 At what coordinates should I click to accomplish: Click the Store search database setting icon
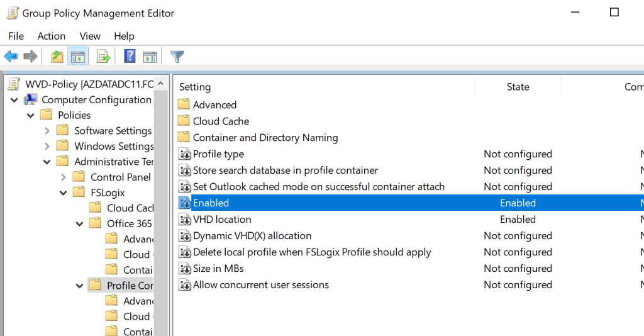click(x=185, y=171)
